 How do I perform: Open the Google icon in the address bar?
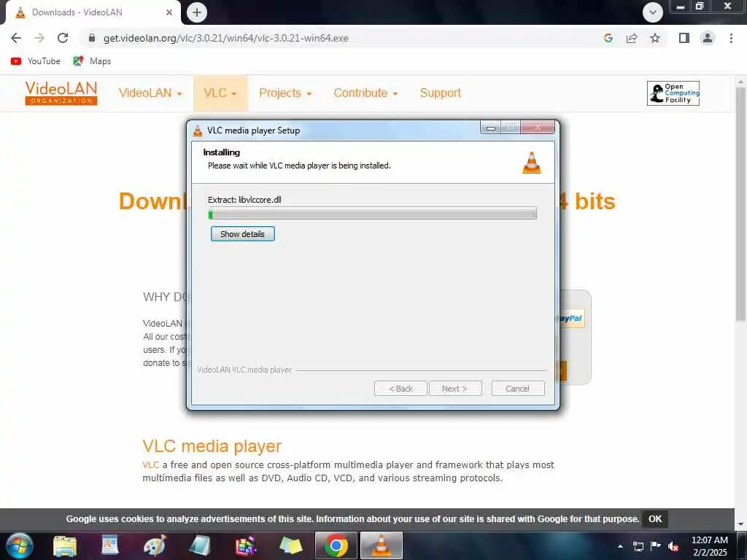tap(608, 38)
